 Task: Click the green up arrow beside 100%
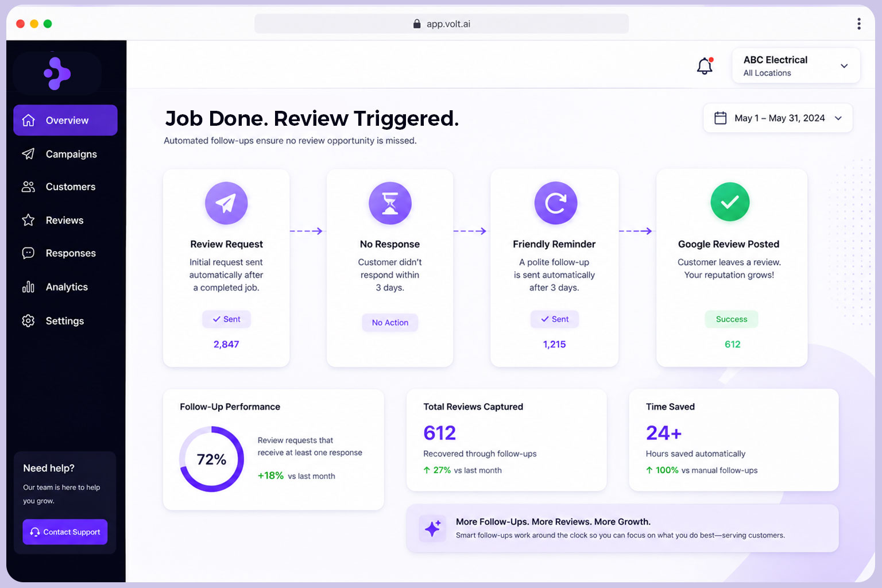tap(649, 470)
